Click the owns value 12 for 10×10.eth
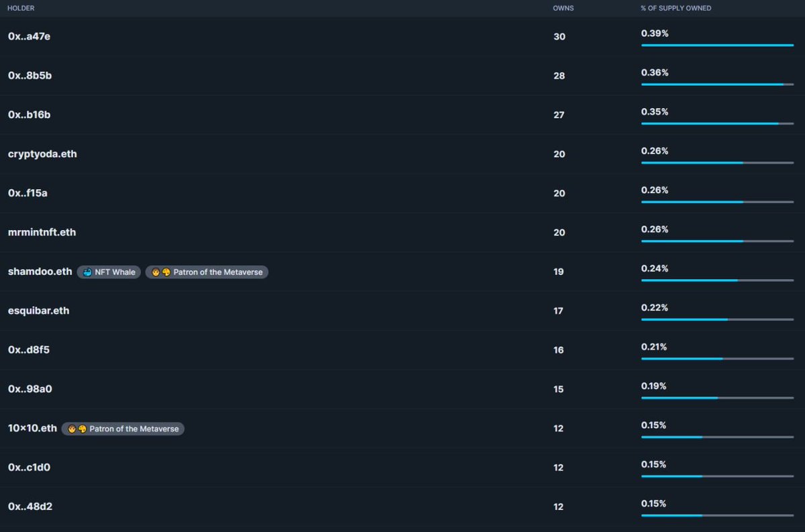The width and height of the screenshot is (805, 532). tap(559, 429)
